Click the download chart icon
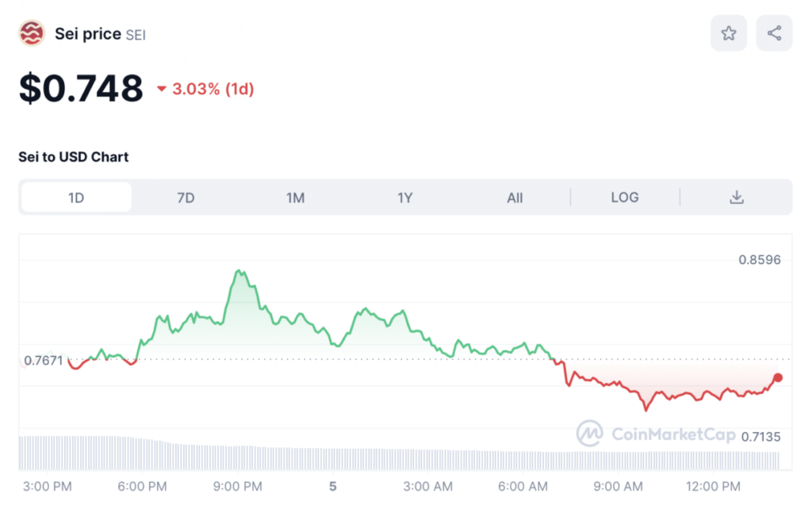 click(x=736, y=197)
